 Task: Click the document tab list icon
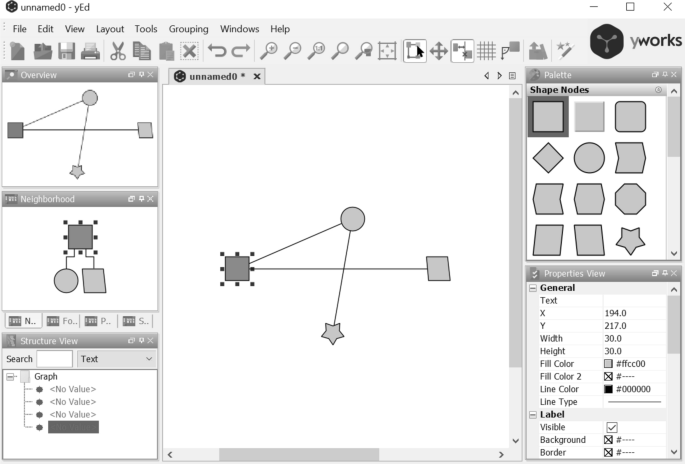point(512,76)
